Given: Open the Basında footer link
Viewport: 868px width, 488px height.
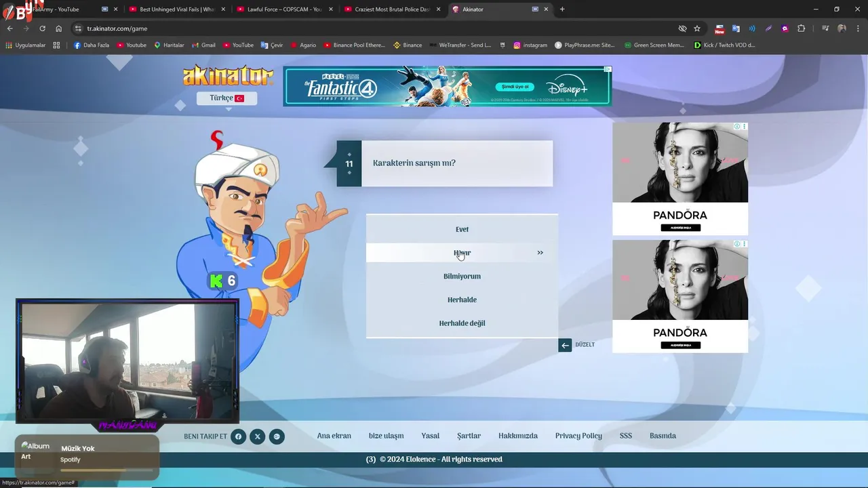Looking at the screenshot, I should pyautogui.click(x=663, y=436).
